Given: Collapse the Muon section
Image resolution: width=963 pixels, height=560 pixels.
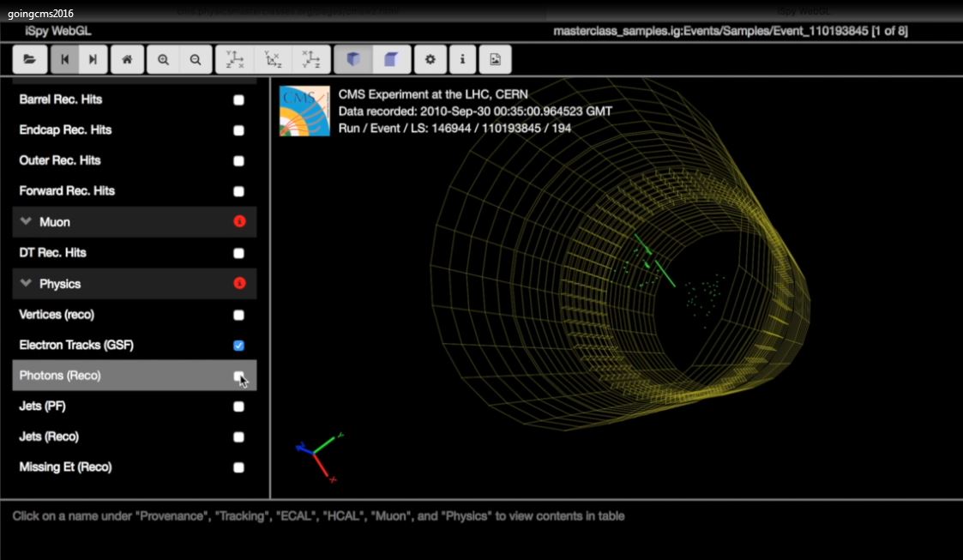Looking at the screenshot, I should 27,222.
